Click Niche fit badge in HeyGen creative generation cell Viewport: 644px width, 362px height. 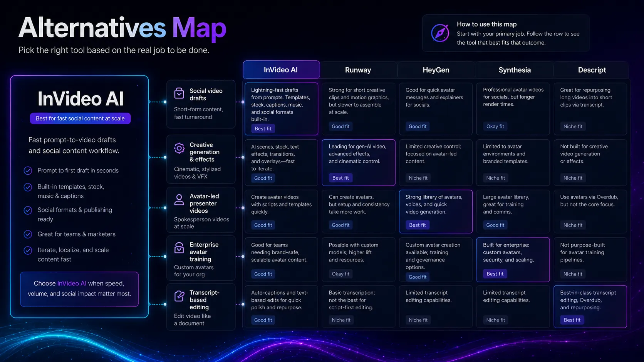pyautogui.click(x=418, y=178)
